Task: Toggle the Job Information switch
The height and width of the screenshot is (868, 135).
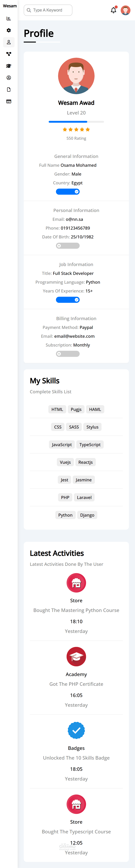Action: (x=68, y=300)
